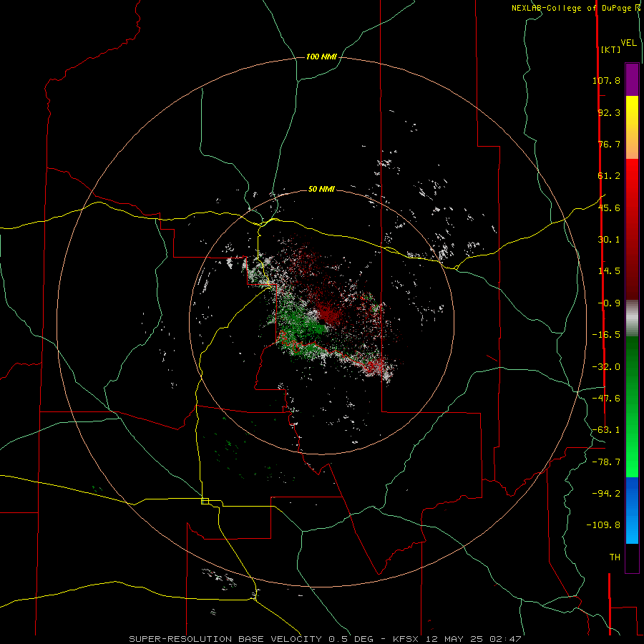This screenshot has height=644, width=644.
Task: Select the 107.8 value on the velocity scale
Action: [x=606, y=80]
